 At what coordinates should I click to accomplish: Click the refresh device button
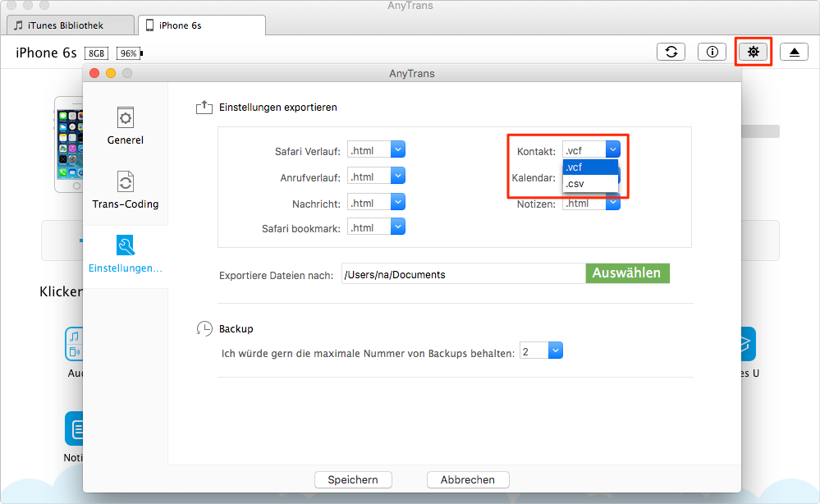tap(671, 52)
